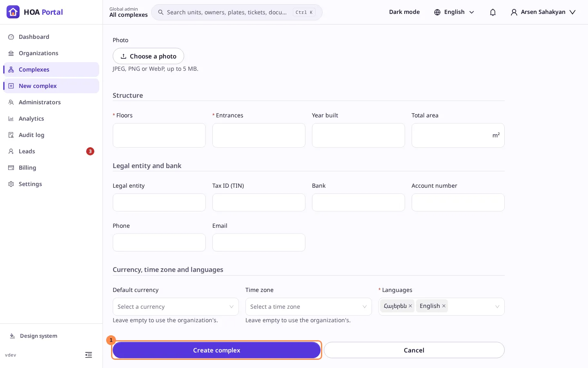The height and width of the screenshot is (368, 588).
Task: Select New complex in the sidebar
Action: click(x=51, y=86)
